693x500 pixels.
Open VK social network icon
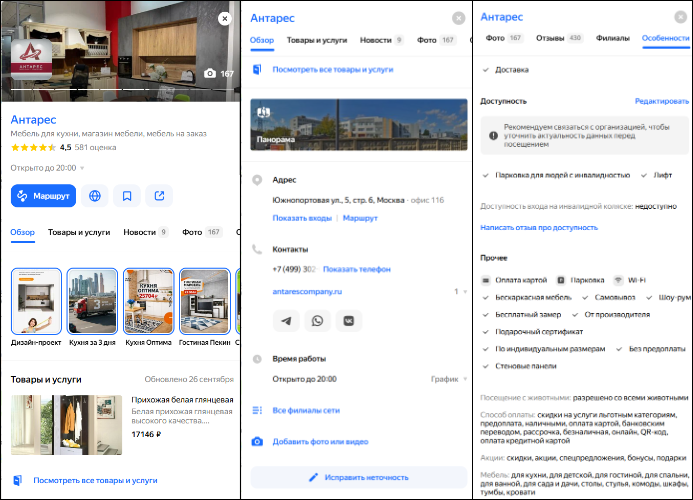pyautogui.click(x=349, y=321)
